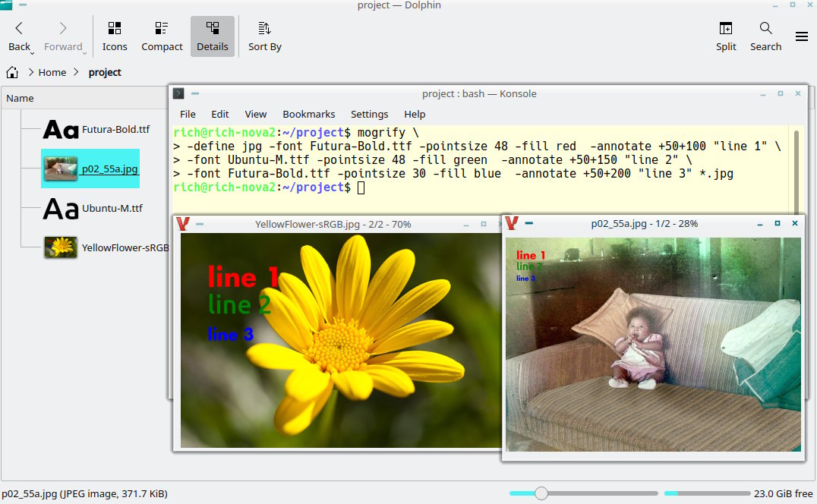The image size is (817, 504).
Task: Click the Konsole terminal icon in titlebar
Action: point(178,94)
